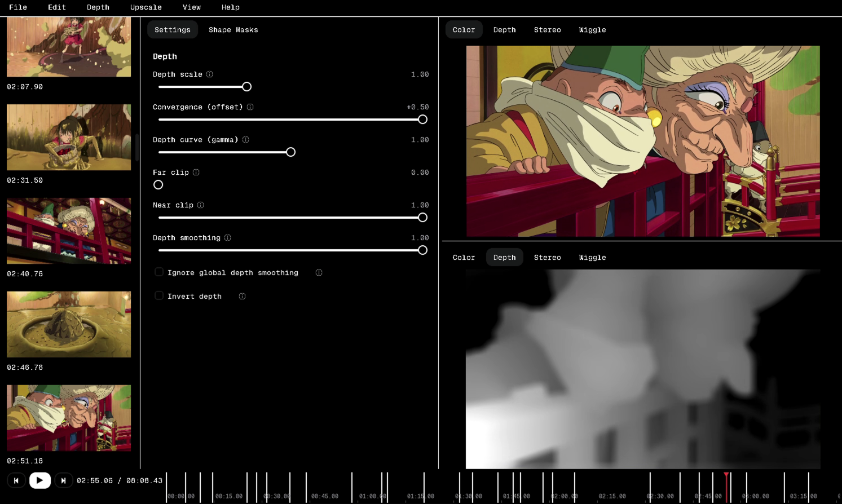The image size is (842, 504).
Task: Click the current time 02:55.06 display
Action: click(95, 481)
